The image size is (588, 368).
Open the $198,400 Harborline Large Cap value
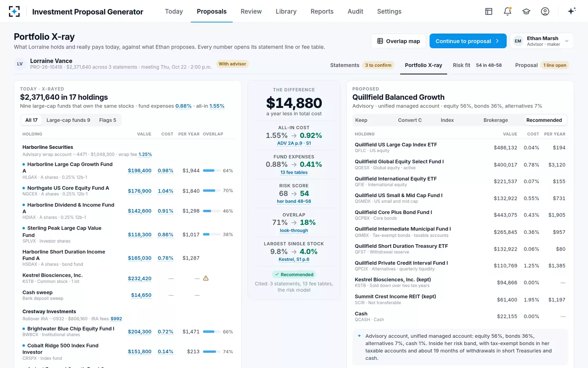[x=140, y=171]
